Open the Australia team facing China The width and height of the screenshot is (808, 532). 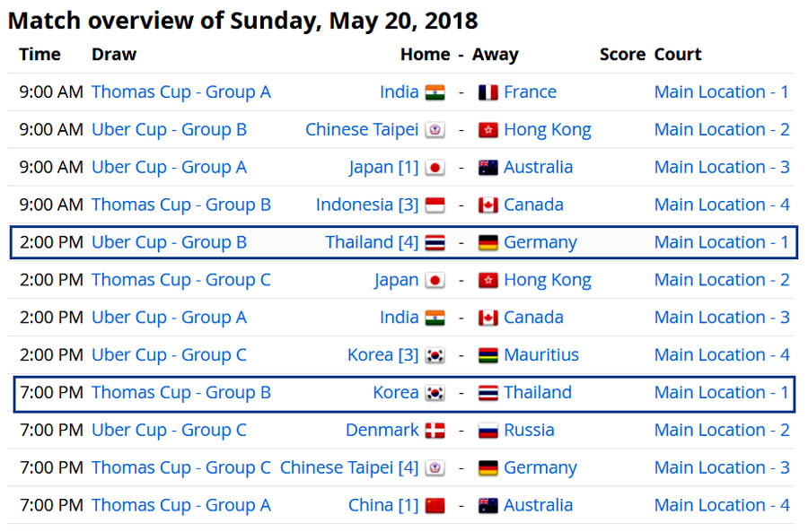click(538, 506)
